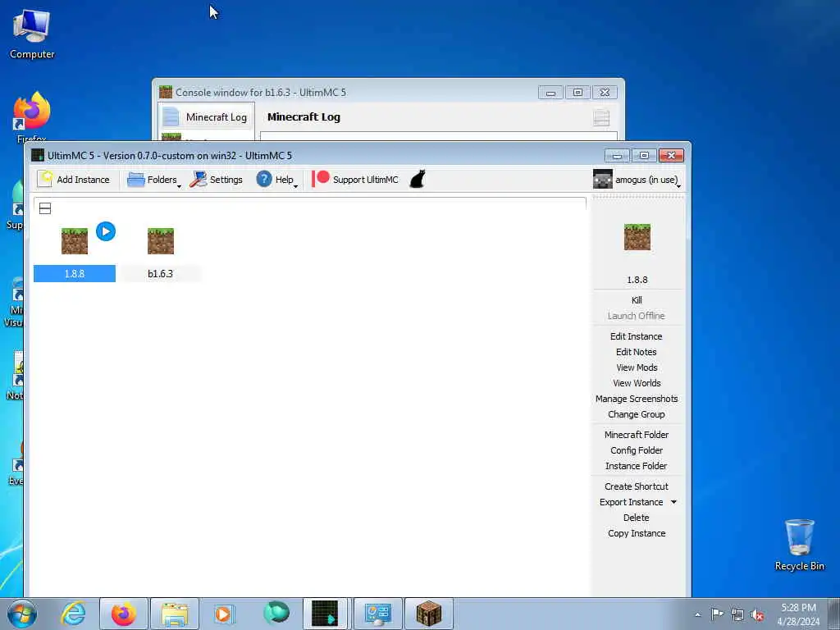Open View Mods
Viewport: 840px width, 630px height.
pyautogui.click(x=637, y=367)
